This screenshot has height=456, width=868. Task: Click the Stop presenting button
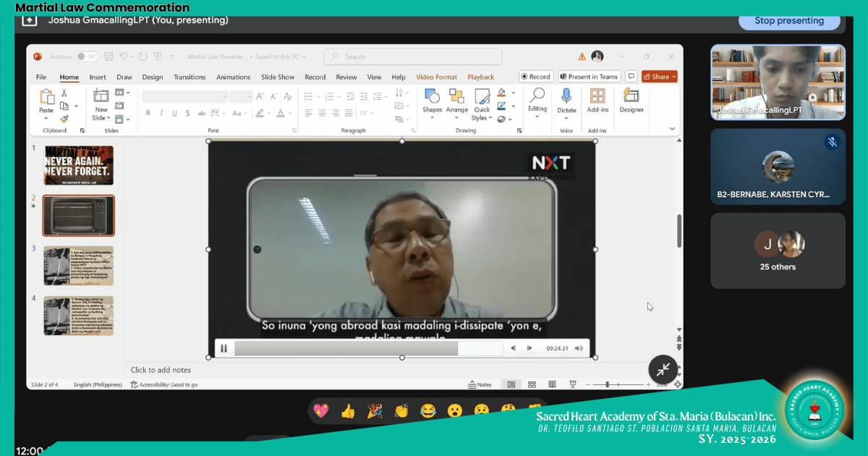pyautogui.click(x=789, y=21)
